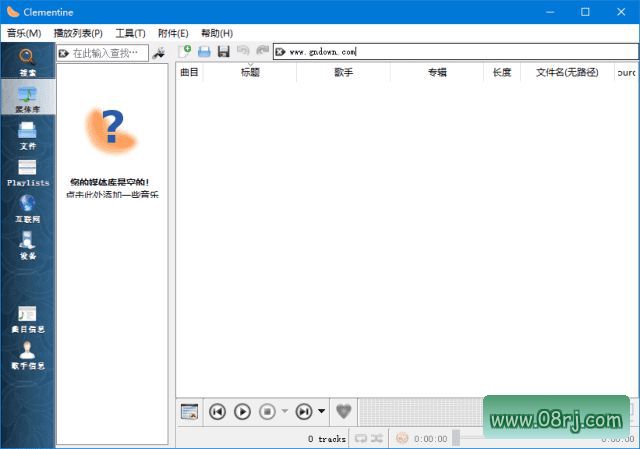640x449 pixels.
Task: Load a playlist using the folder icon
Action: click(x=204, y=51)
